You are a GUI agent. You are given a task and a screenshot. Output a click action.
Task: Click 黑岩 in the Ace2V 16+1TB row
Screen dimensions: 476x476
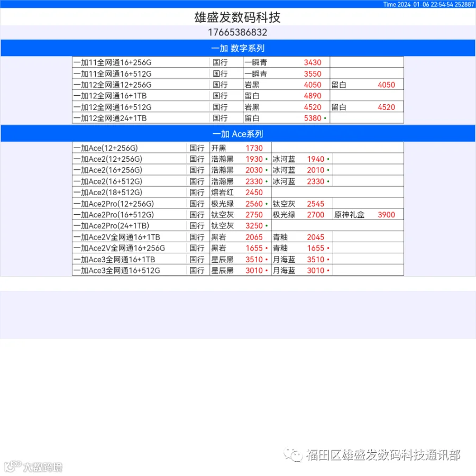click(x=218, y=237)
